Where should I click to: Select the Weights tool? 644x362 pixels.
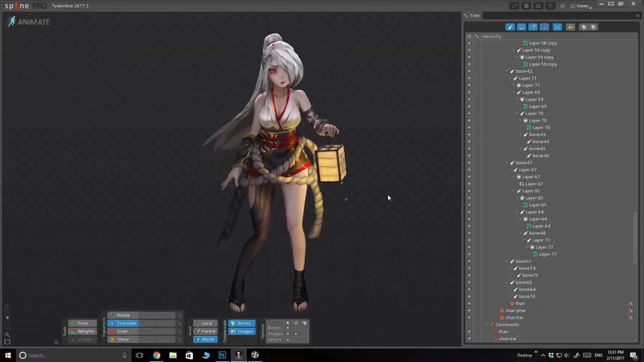(x=83, y=331)
